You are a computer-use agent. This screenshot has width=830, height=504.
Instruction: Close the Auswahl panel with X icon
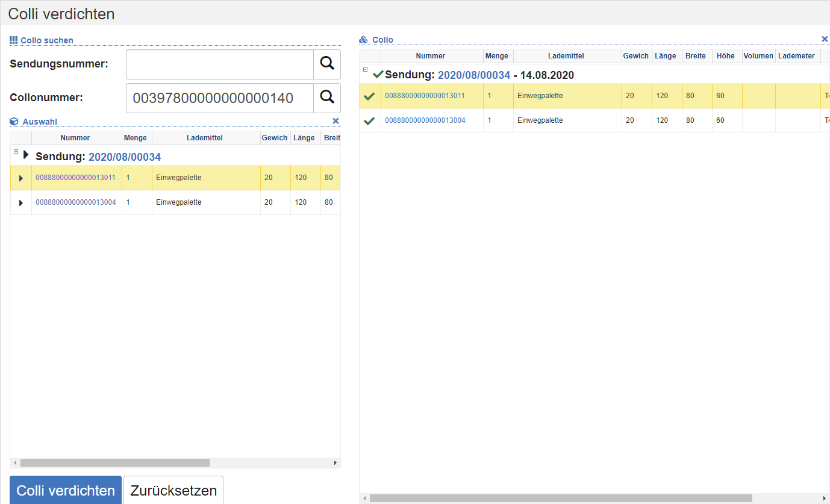(335, 121)
